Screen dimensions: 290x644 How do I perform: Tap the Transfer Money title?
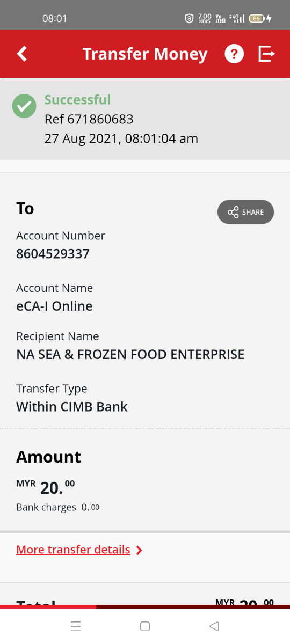(x=145, y=54)
